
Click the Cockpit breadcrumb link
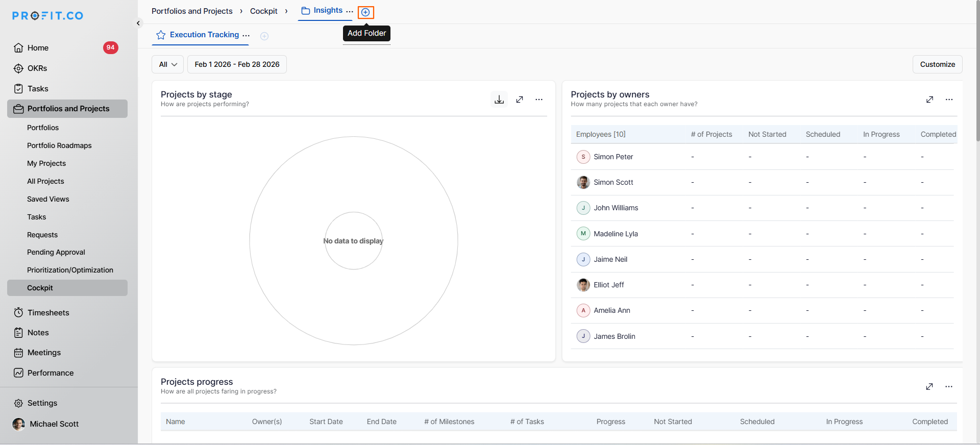(x=263, y=11)
